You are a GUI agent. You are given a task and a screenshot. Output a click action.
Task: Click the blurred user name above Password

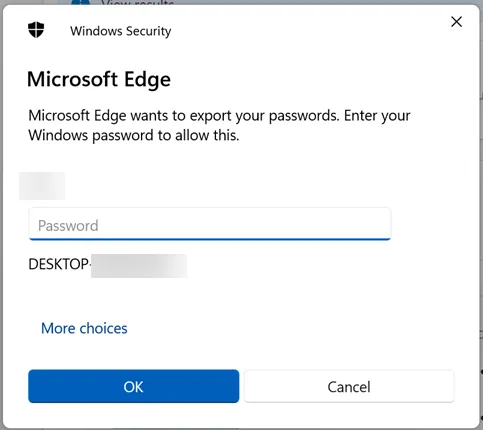click(x=42, y=186)
